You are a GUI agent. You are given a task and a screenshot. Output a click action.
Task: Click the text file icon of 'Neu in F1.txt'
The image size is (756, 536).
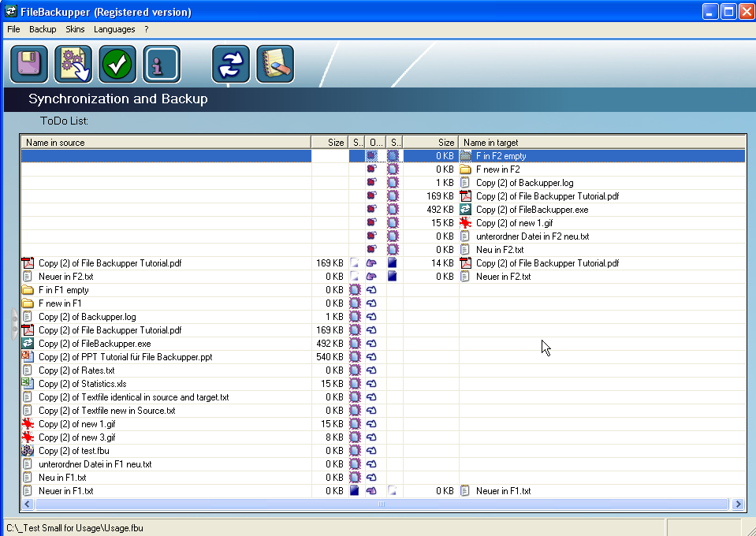point(28,478)
